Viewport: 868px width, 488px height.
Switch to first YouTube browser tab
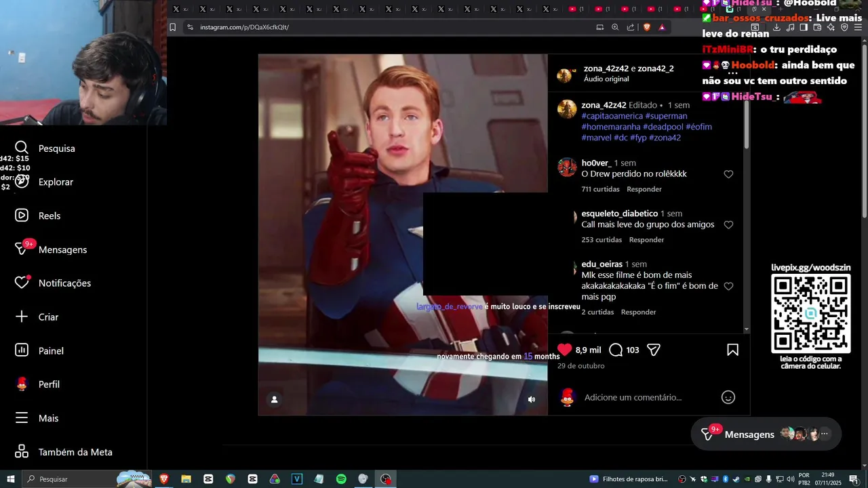(577, 9)
